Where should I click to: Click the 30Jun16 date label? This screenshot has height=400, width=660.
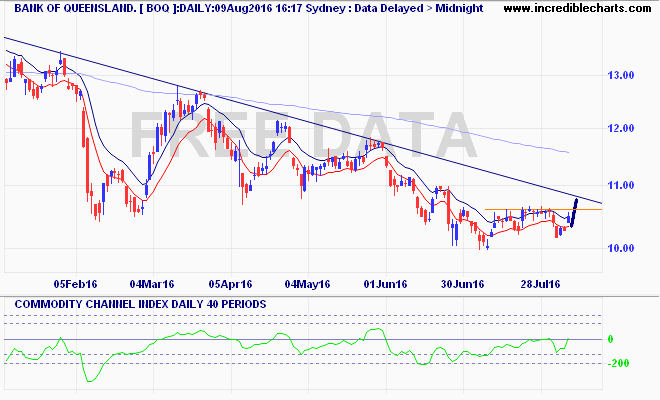[x=463, y=285]
